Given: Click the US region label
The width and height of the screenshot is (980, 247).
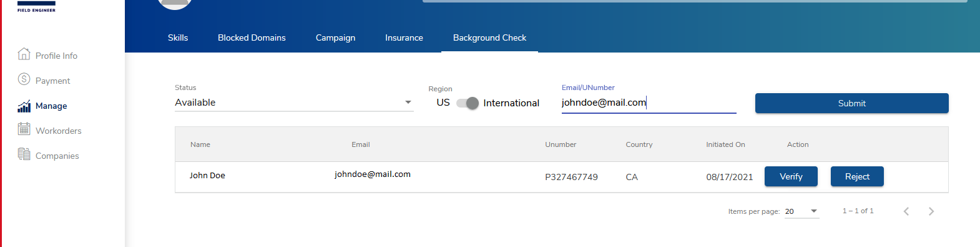Looking at the screenshot, I should click(x=443, y=103).
